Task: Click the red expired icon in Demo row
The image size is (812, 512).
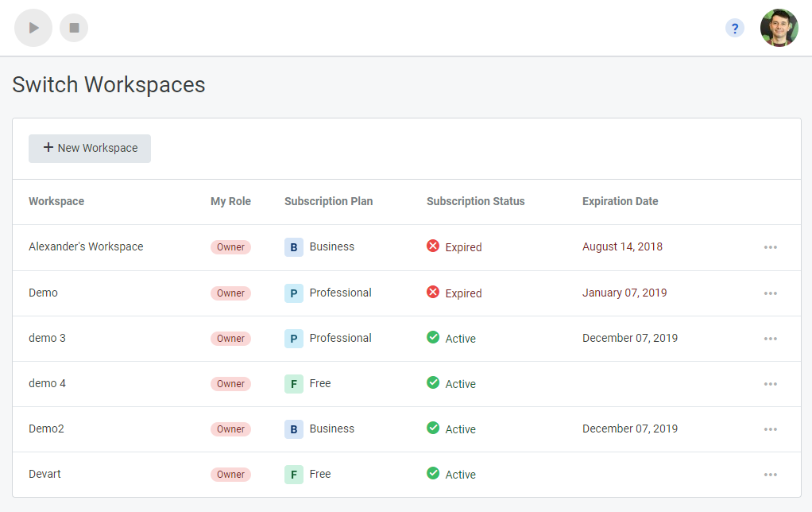Action: tap(433, 292)
